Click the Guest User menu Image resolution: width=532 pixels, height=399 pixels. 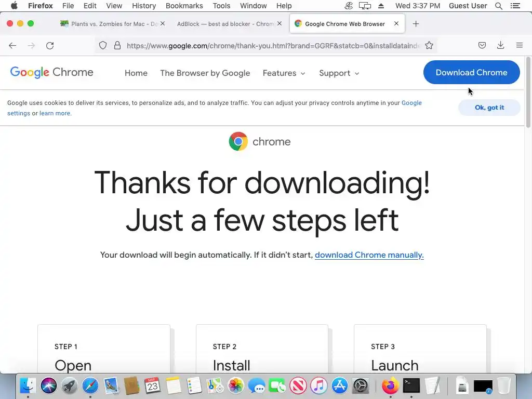[x=468, y=6]
